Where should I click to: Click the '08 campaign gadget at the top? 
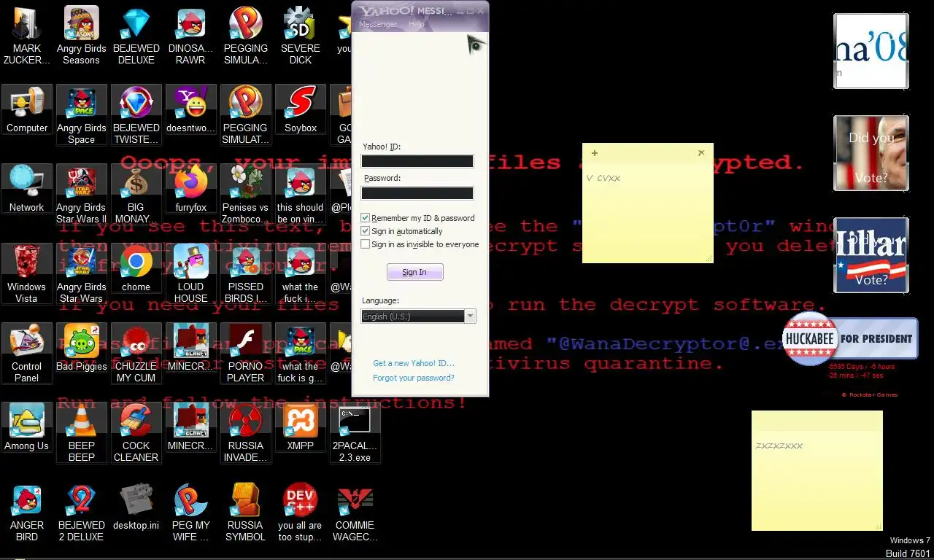pos(871,51)
